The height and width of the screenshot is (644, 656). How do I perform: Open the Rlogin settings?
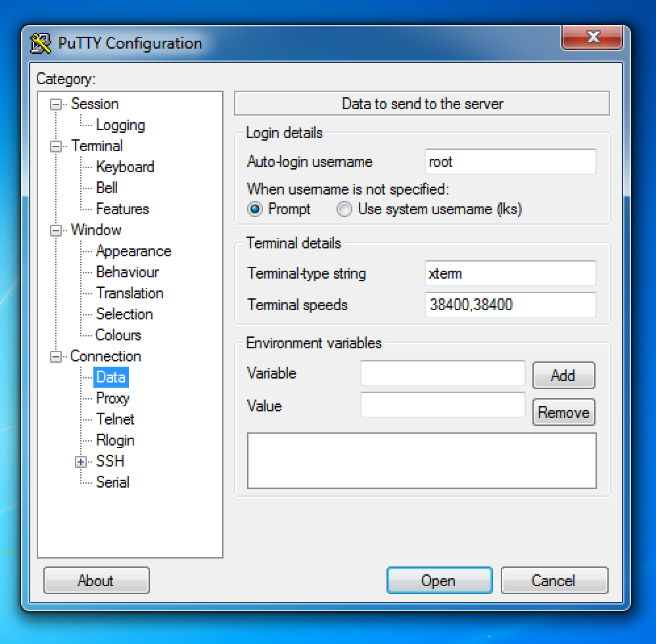(x=115, y=441)
